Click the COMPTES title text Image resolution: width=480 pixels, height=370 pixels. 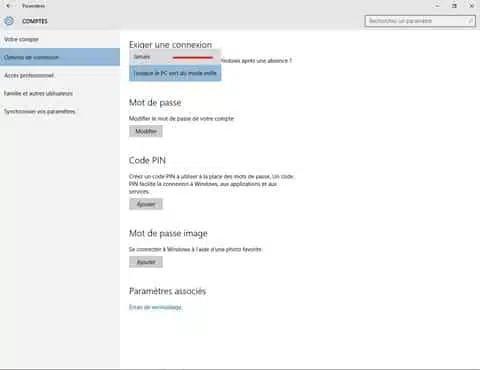(35, 21)
